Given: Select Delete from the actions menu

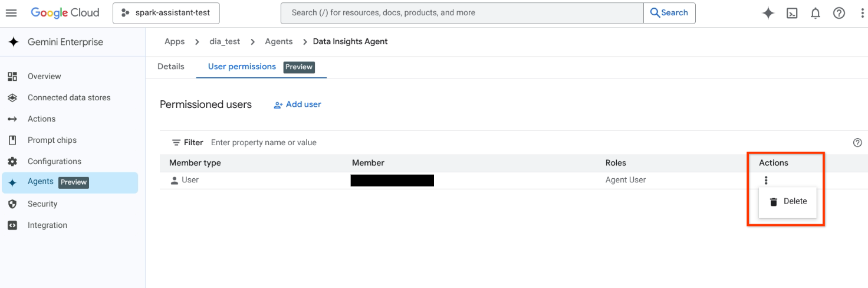Looking at the screenshot, I should tap(788, 201).
